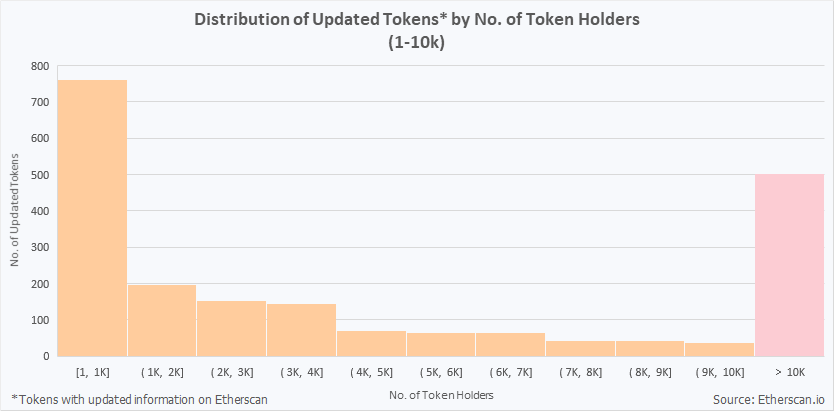The image size is (834, 413).
Task: Select the pink bar for > 10K holders
Action: click(789, 265)
